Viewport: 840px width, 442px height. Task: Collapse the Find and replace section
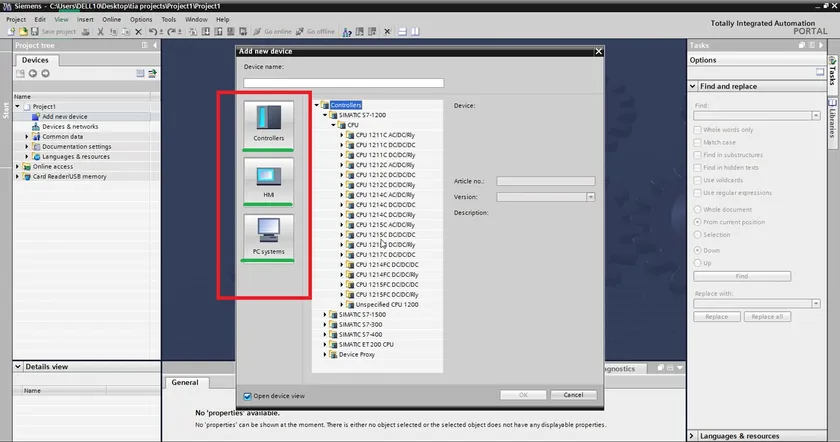tap(693, 86)
